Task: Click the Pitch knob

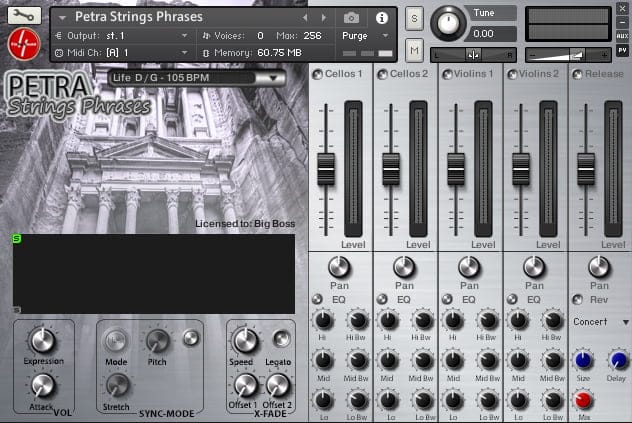Action: click(158, 342)
